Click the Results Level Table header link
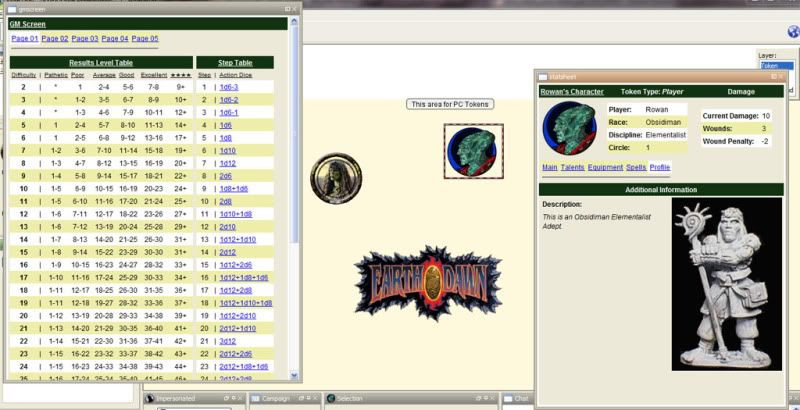The width and height of the screenshot is (800, 410). point(101,63)
